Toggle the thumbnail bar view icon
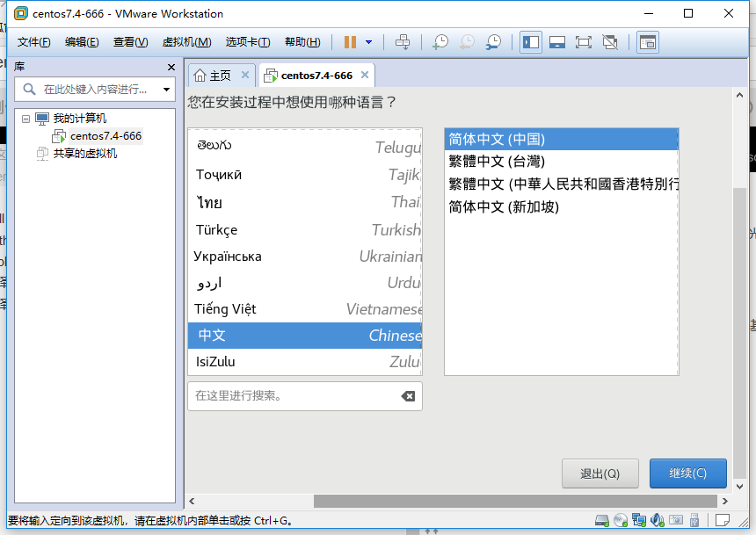Screen dimensions: 756x535 pos(556,42)
